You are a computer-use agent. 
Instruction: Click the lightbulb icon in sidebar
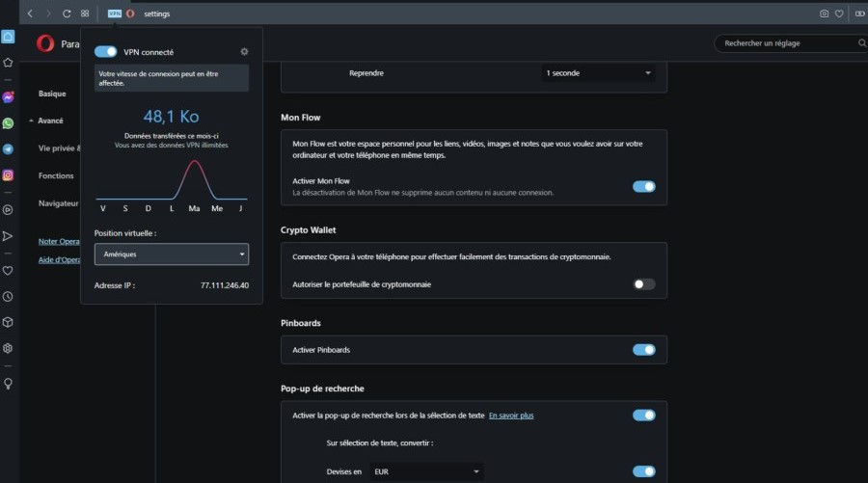click(8, 384)
